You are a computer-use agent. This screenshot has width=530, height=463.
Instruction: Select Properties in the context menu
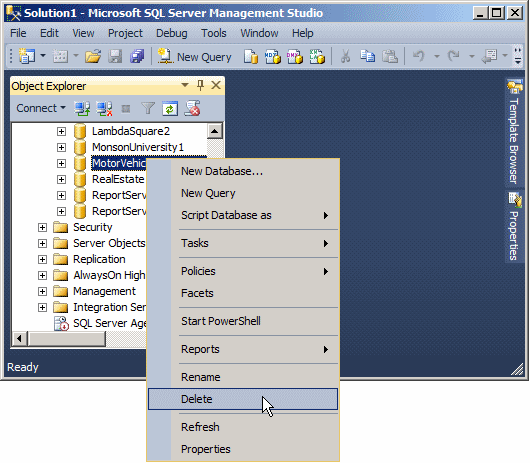(x=243, y=449)
